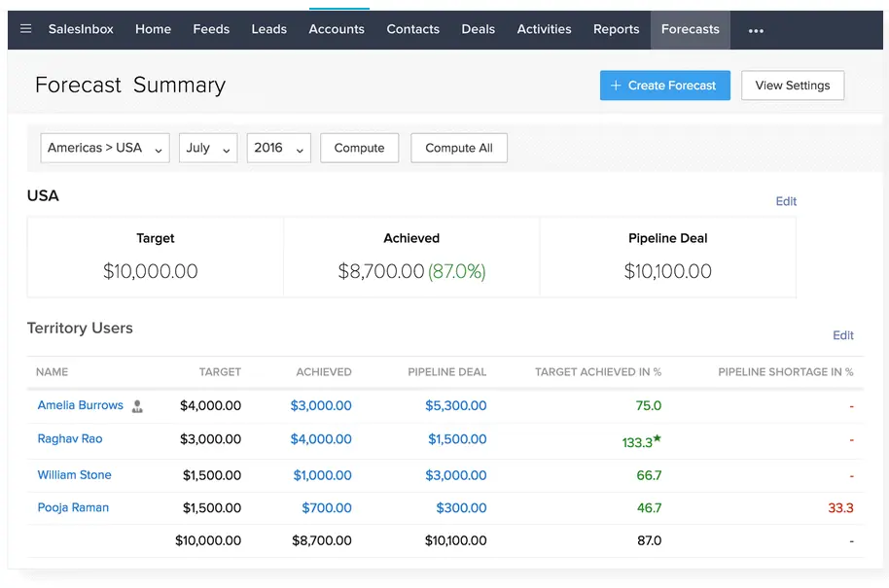
Task: Open the hamburger navigation menu
Action: click(25, 29)
